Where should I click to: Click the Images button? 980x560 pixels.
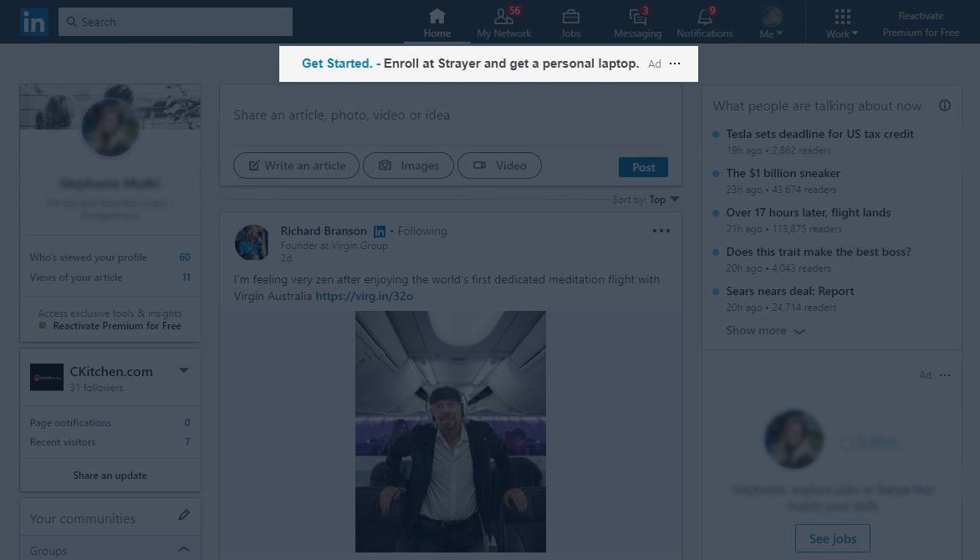click(x=408, y=165)
